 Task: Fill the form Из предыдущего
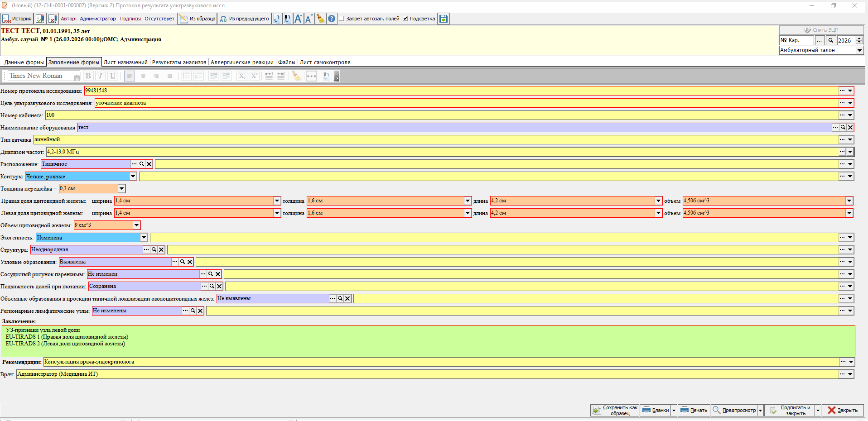click(x=244, y=19)
